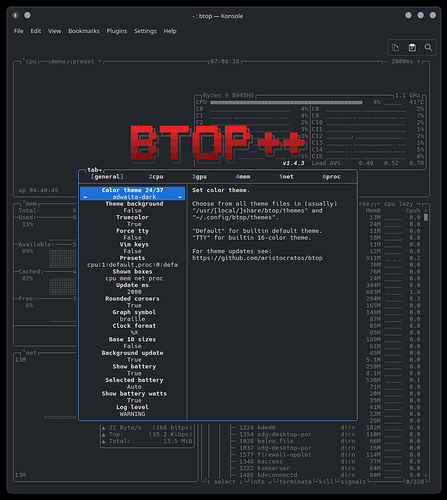Image resolution: width=447 pixels, height=500 pixels.
Task: Open the Bookmarks menu
Action: pyautogui.click(x=84, y=31)
